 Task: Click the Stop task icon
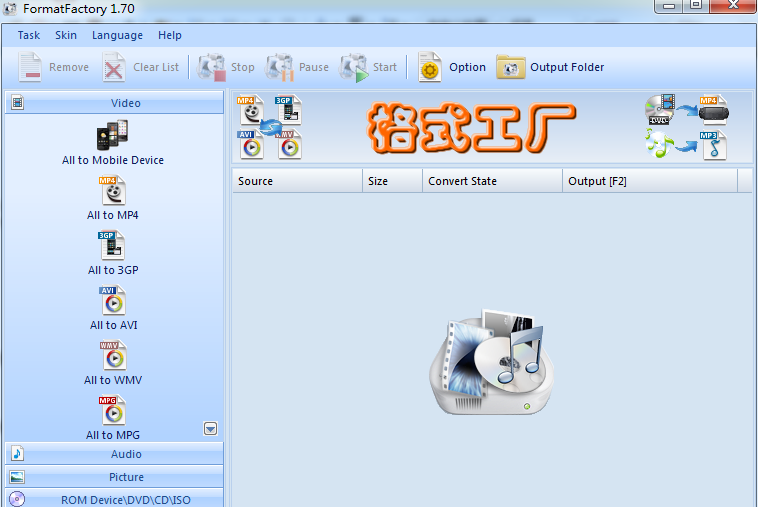pyautogui.click(x=211, y=67)
